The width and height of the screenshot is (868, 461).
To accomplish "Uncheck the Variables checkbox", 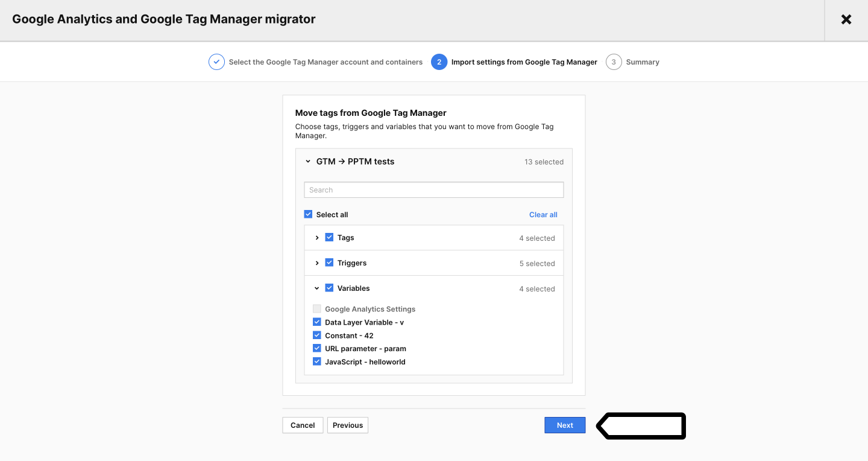I will click(329, 288).
